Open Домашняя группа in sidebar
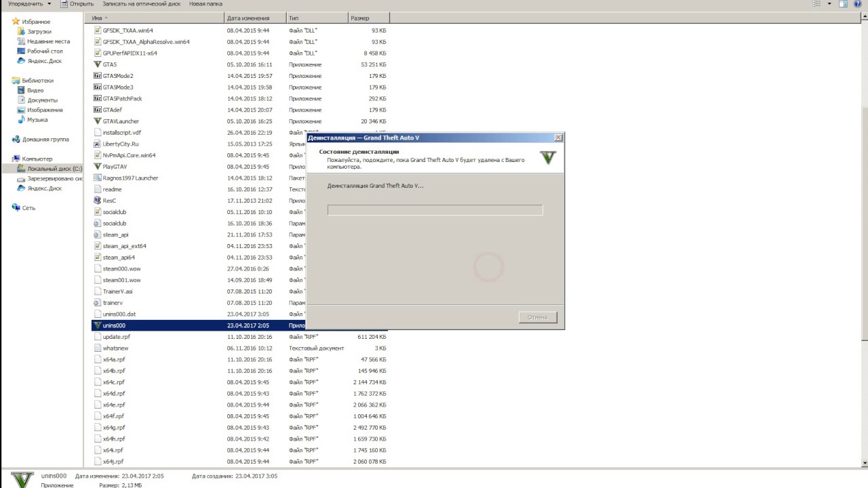The width and height of the screenshot is (868, 488). tap(45, 140)
